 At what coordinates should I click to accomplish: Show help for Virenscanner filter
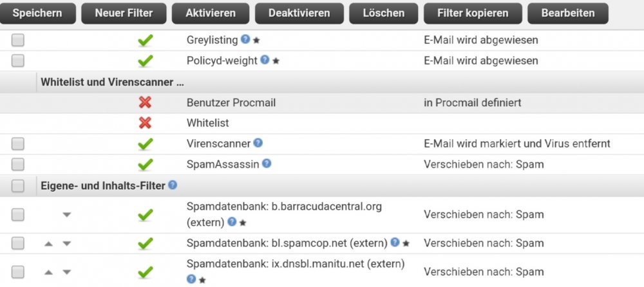[258, 143]
